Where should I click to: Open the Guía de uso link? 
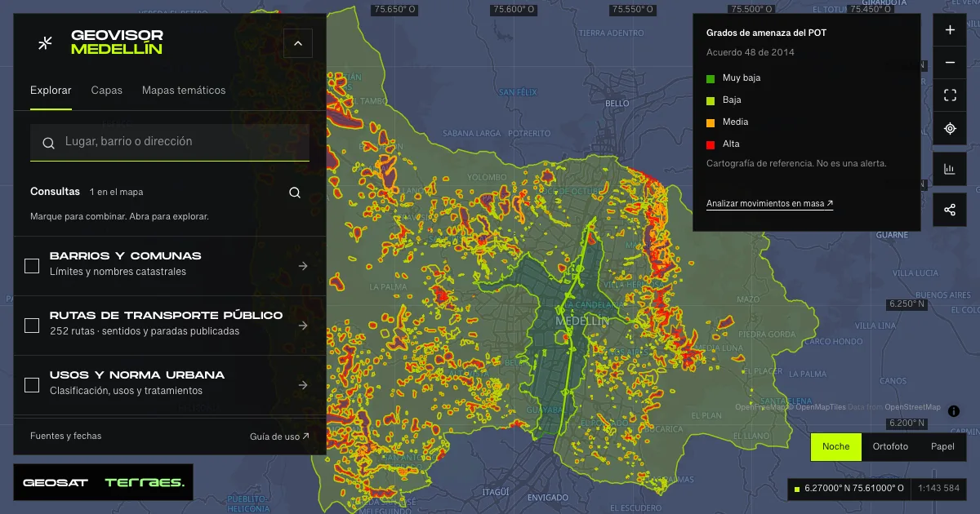[279, 436]
